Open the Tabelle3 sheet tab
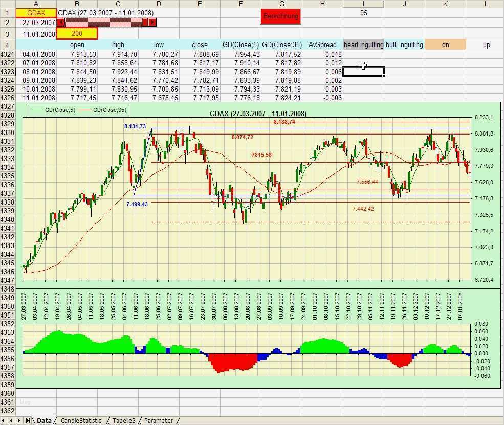Viewport: 504px width, 425px height. [124, 420]
